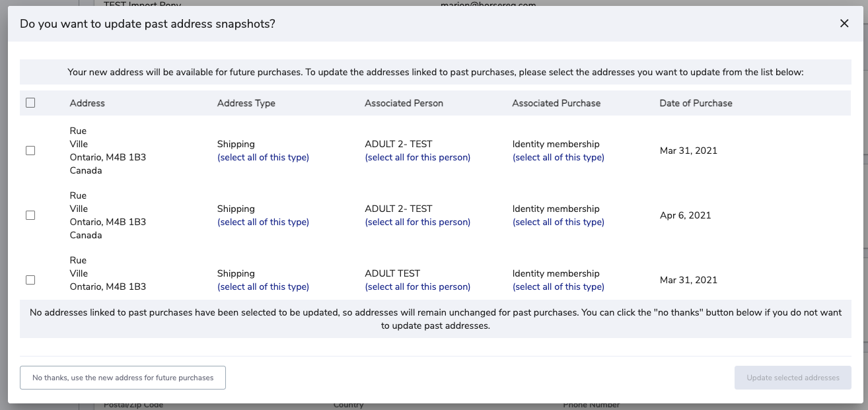Select all Shipping type in Apr 6 row
This screenshot has height=410, width=868.
(263, 222)
